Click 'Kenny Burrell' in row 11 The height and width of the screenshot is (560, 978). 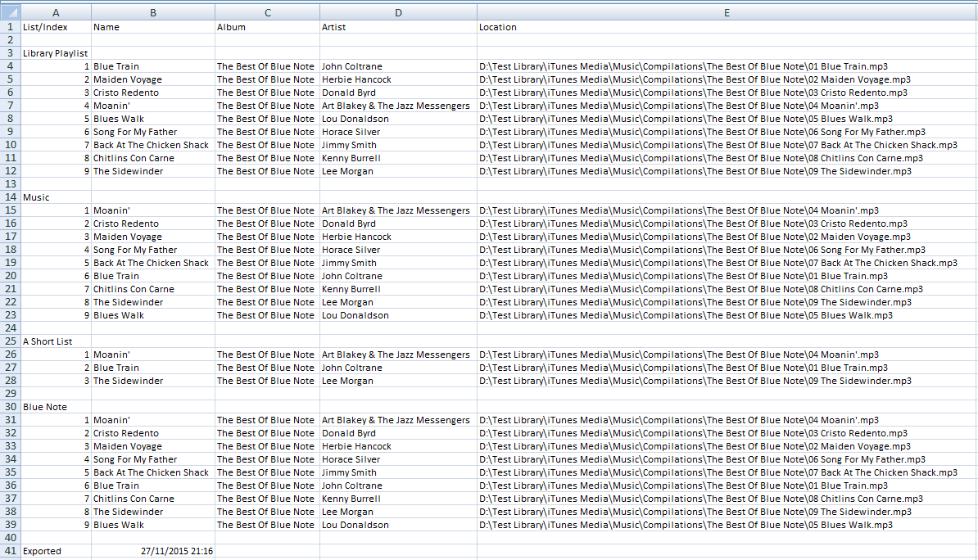click(x=399, y=158)
